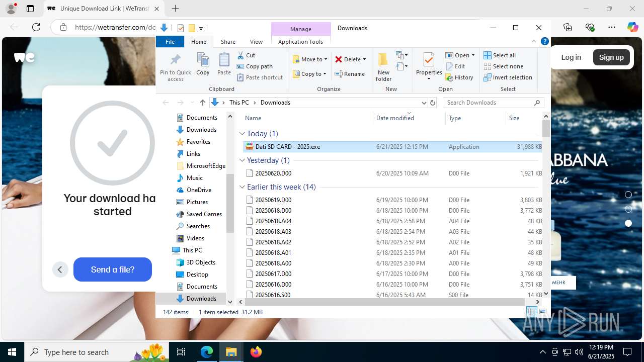Image resolution: width=644 pixels, height=362 pixels.
Task: Collapse the Yesterday group
Action: 242,160
